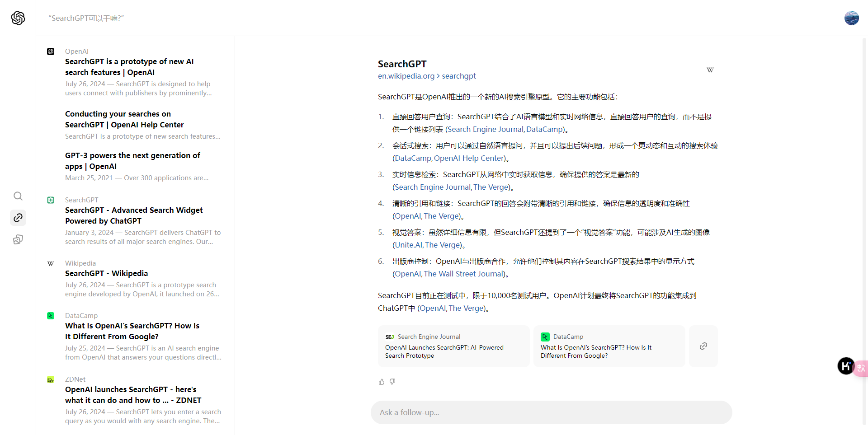Open 'Conducting your searches on SearchGPT' result
The width and height of the screenshot is (868, 435).
coord(124,119)
